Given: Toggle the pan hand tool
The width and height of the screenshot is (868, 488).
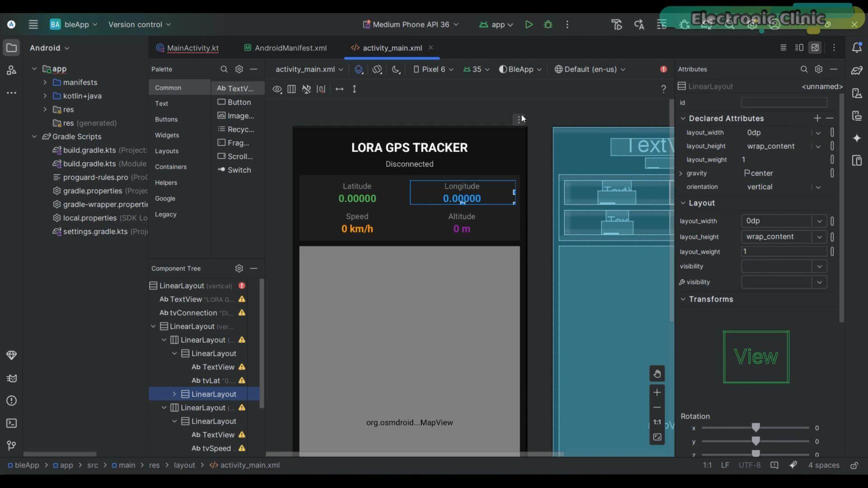Looking at the screenshot, I should click(657, 374).
